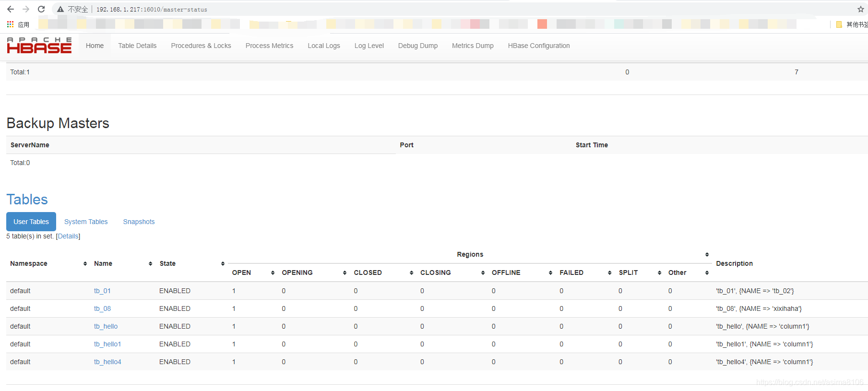868x391 pixels.
Task: Sort table by State column arrows
Action: pos(223,263)
